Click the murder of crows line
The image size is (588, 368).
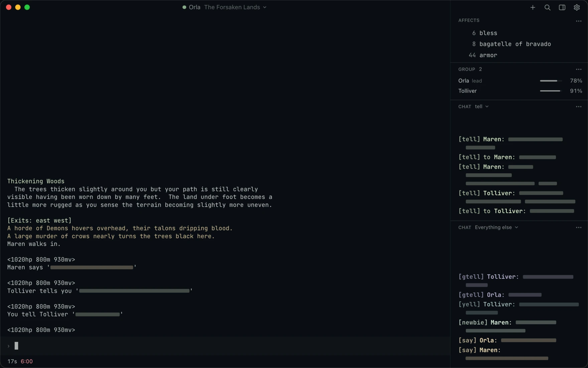pos(111,236)
